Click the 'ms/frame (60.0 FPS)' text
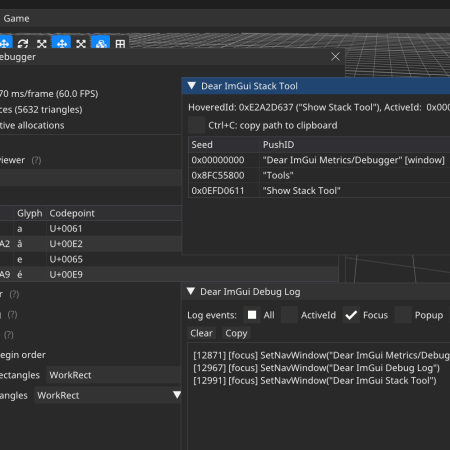The image size is (450, 450). tap(55, 94)
